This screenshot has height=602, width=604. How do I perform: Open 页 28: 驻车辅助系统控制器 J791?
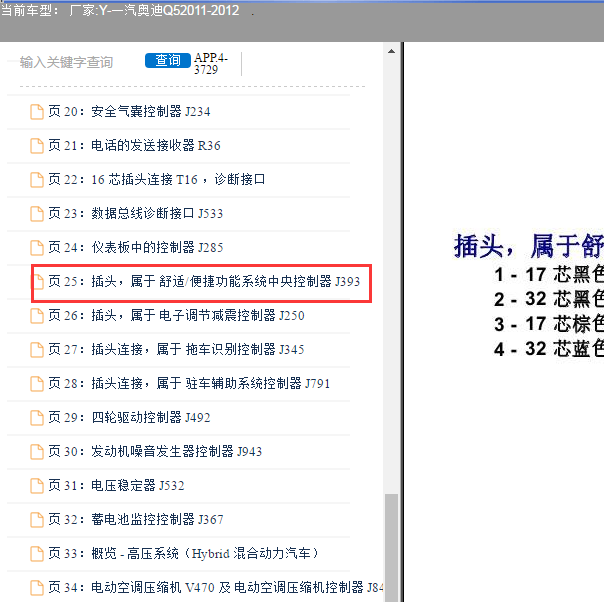click(189, 383)
